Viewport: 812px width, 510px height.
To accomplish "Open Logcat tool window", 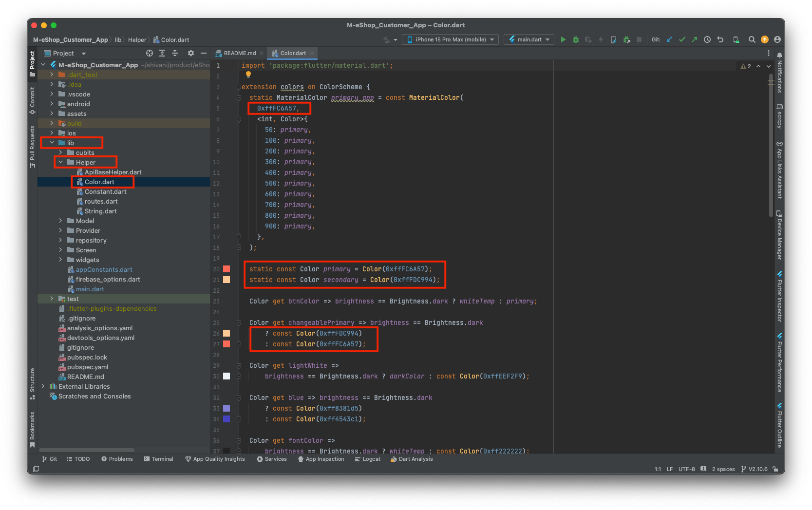I will [x=368, y=459].
